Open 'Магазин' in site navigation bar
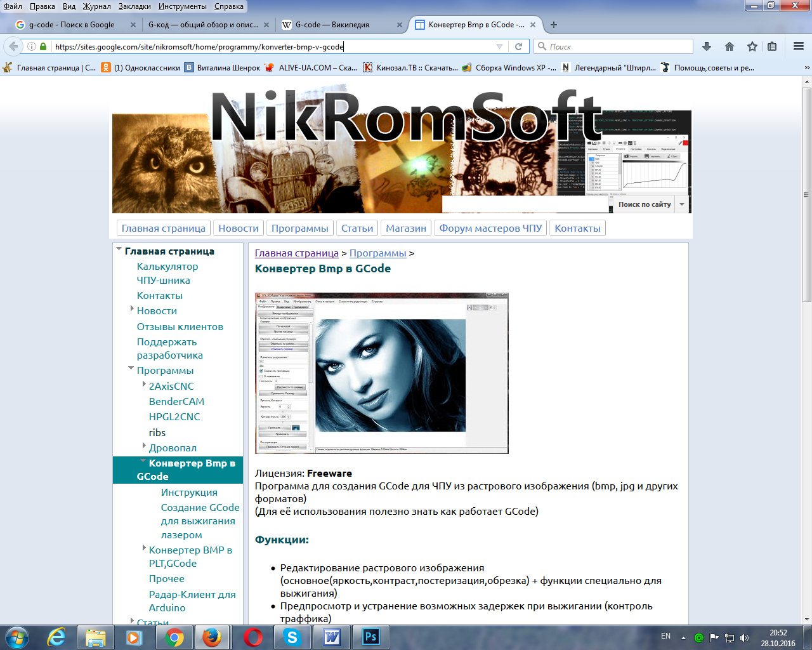 point(406,228)
